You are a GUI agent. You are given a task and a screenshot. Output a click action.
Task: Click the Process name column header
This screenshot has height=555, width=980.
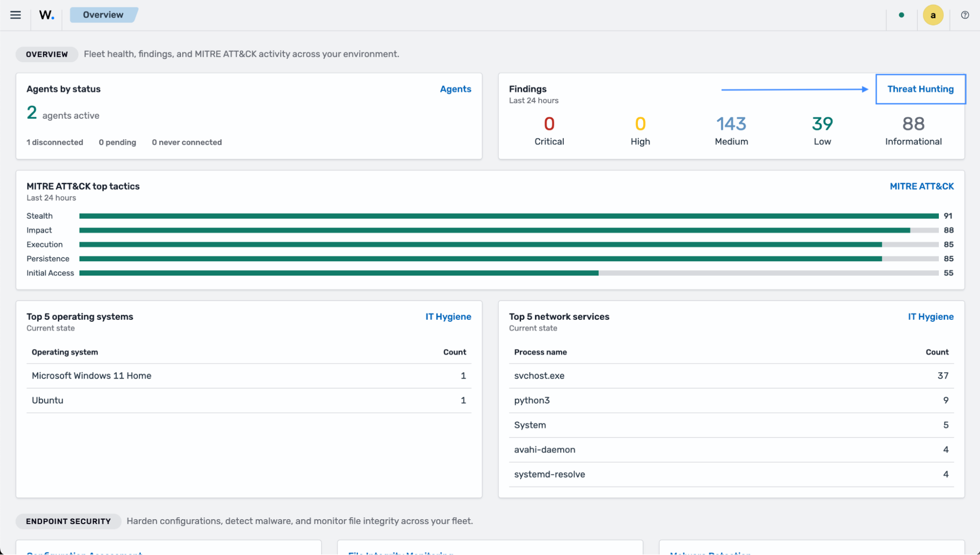point(540,352)
